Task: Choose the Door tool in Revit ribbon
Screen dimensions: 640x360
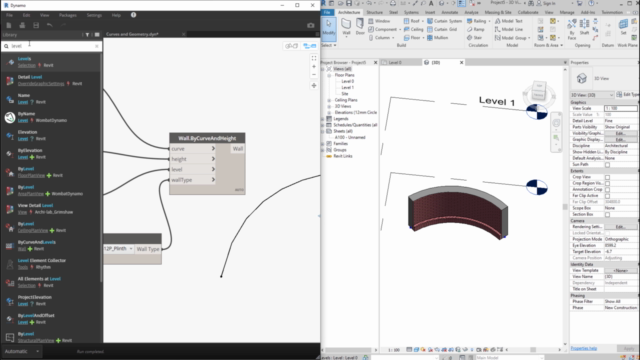Action: tap(360, 27)
